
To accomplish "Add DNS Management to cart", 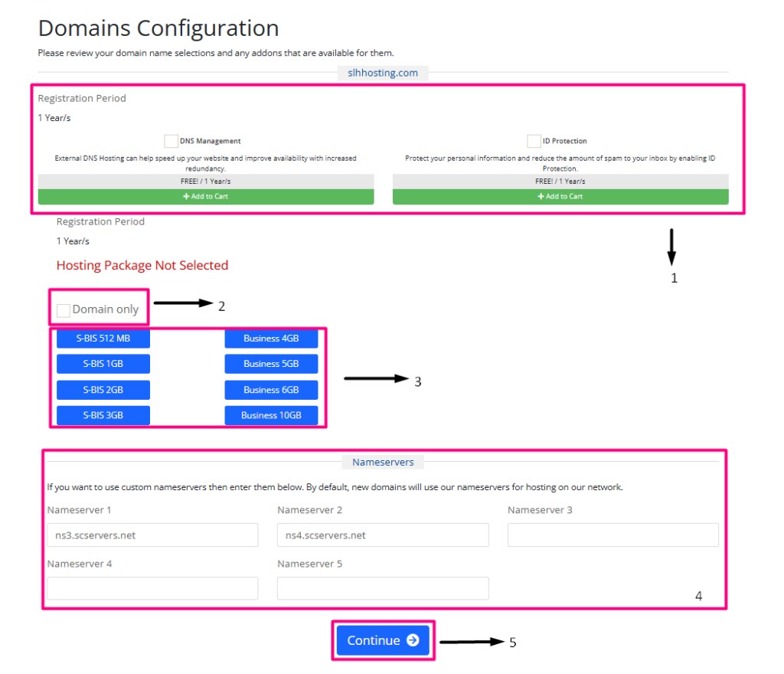I will (x=206, y=197).
